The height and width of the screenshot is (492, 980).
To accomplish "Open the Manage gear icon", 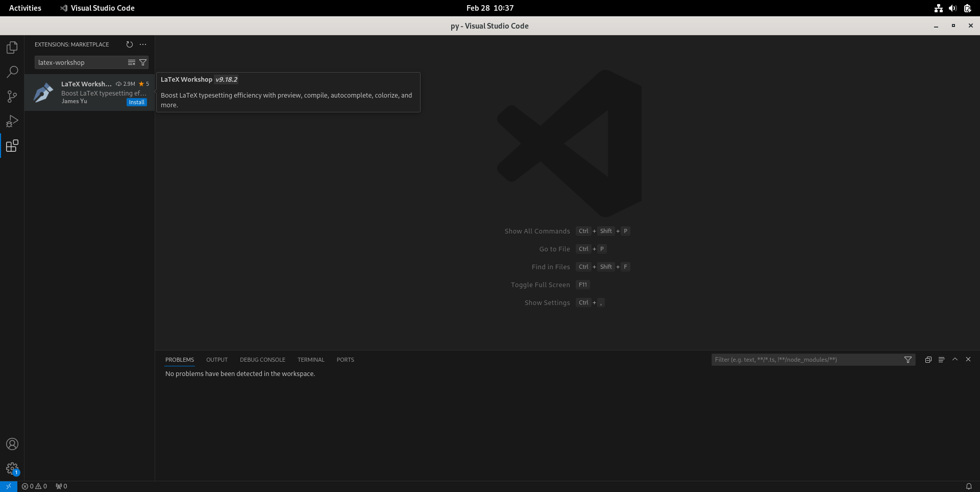I will 12,468.
